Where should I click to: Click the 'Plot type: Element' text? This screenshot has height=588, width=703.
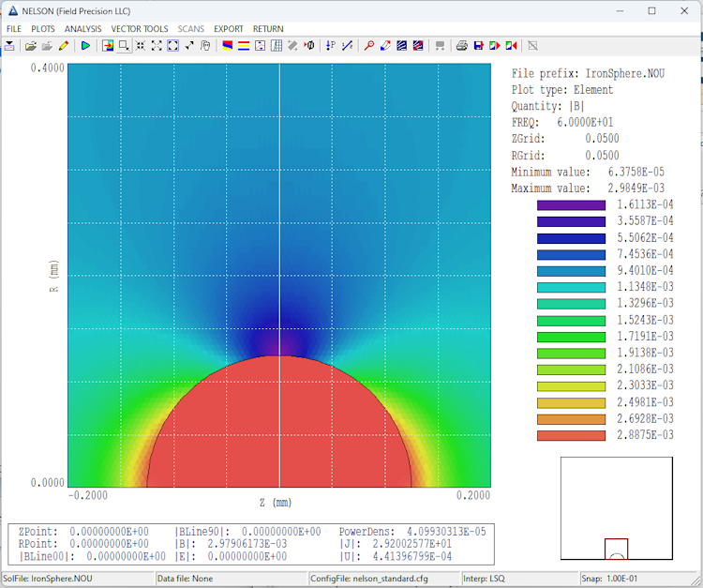[562, 90]
